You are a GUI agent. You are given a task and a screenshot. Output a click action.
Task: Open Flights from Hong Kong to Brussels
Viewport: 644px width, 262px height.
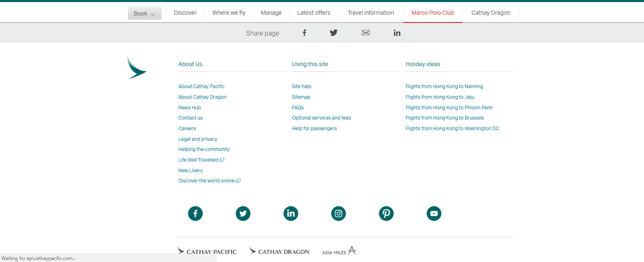[445, 118]
